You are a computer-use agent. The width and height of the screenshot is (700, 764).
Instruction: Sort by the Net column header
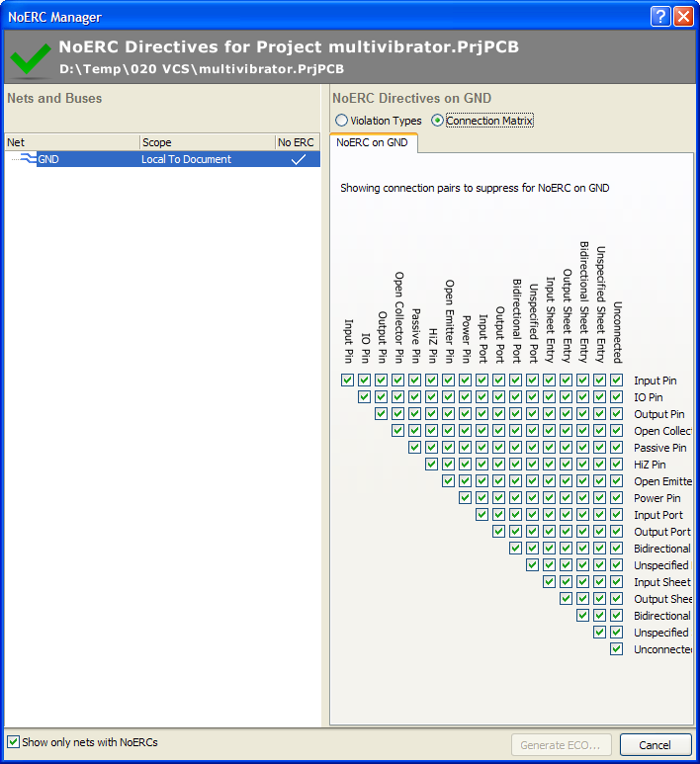click(x=72, y=142)
